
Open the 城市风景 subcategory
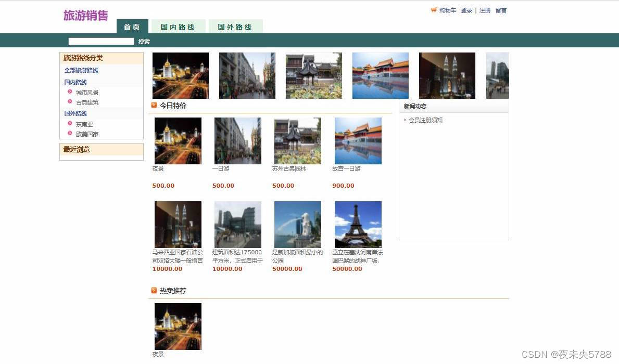[87, 92]
